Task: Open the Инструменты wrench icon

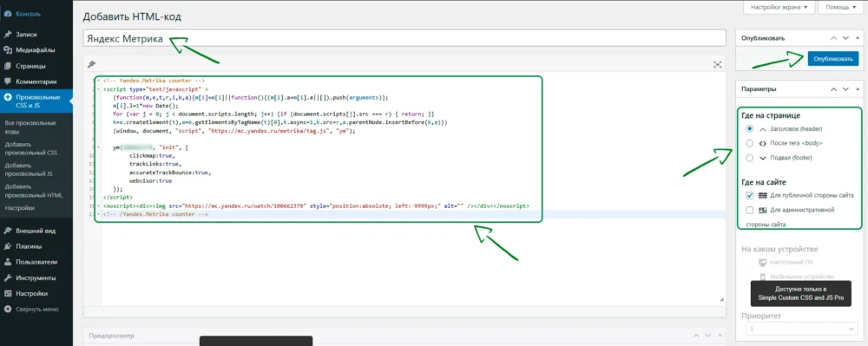Action: click(x=8, y=278)
